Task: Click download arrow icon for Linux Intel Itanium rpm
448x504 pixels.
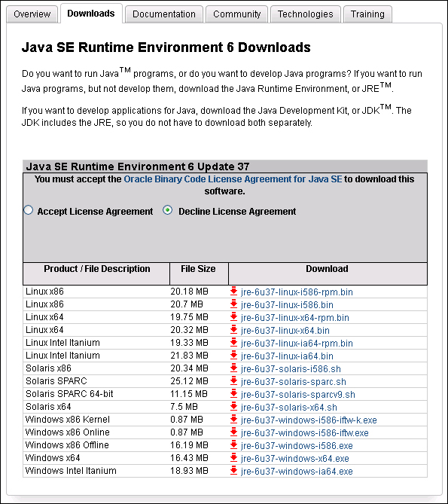Action: pyautogui.click(x=233, y=343)
